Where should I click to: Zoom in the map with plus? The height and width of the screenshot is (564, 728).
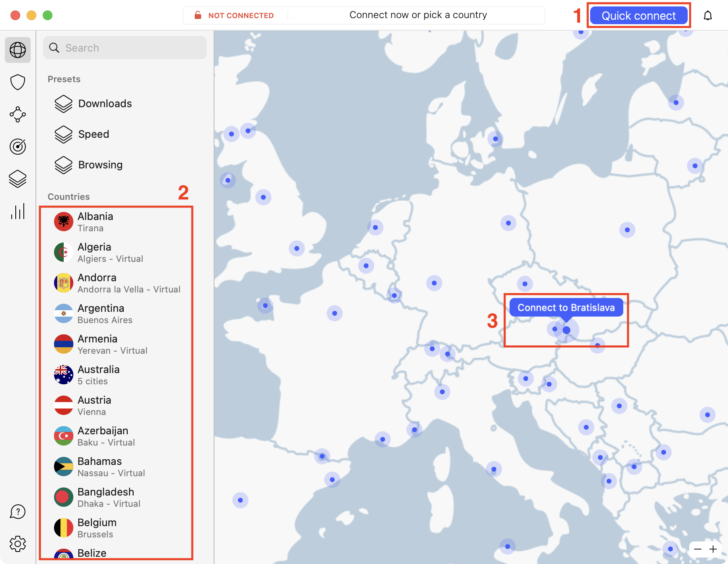[713, 549]
